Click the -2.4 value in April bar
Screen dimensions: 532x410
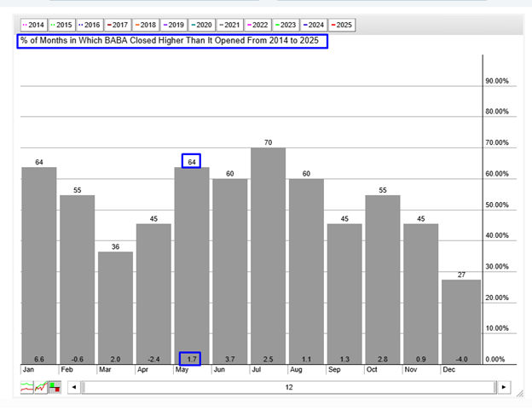pos(153,359)
